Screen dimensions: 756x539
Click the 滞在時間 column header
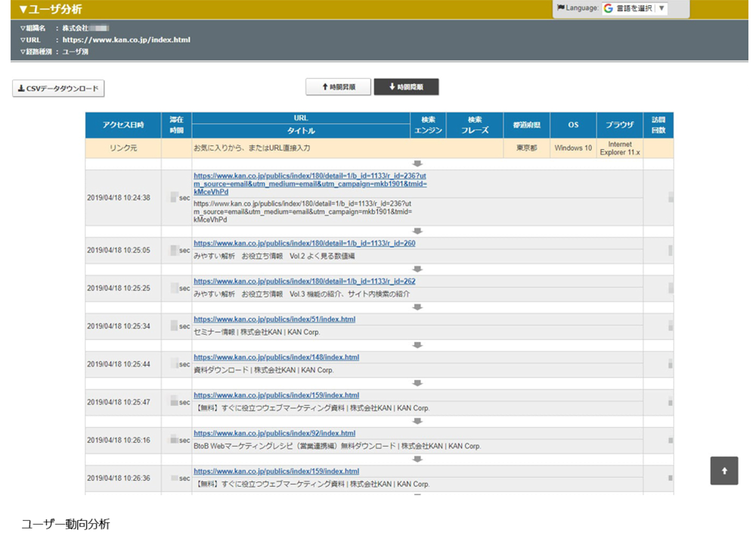click(176, 125)
